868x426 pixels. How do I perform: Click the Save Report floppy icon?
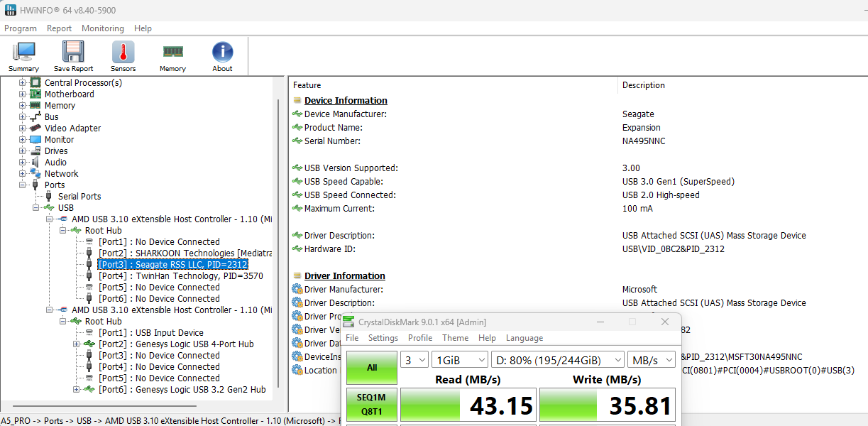73,53
